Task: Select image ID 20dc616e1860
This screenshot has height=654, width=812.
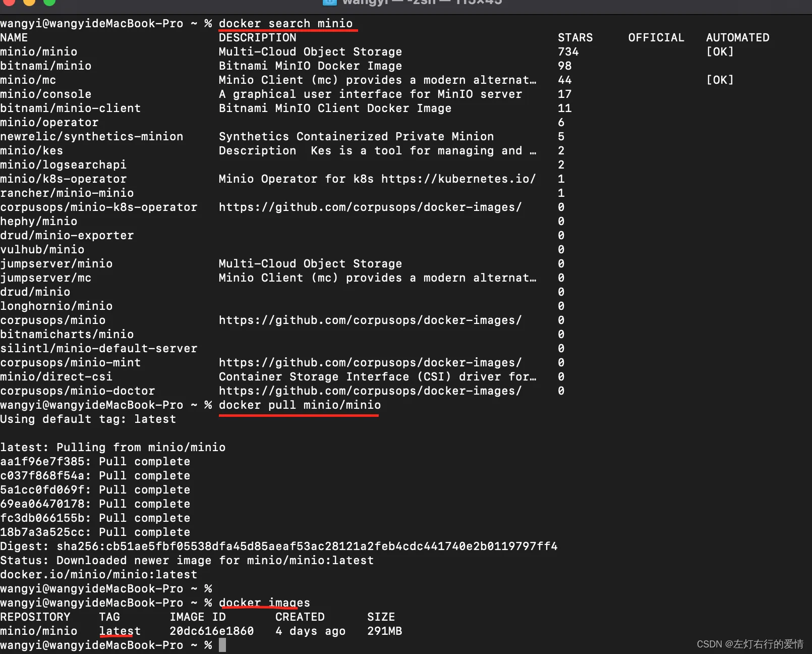Action: (x=212, y=631)
